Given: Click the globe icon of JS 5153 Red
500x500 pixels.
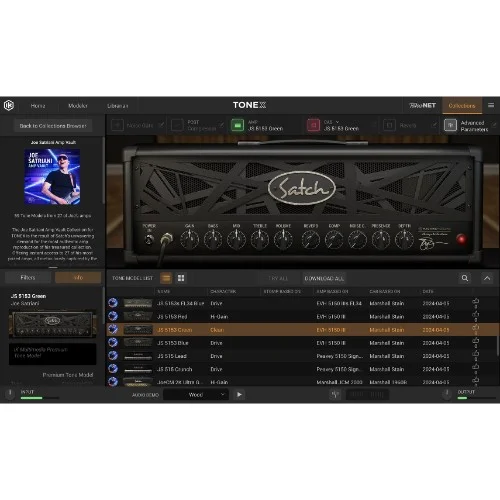Looking at the screenshot, I should (113, 316).
